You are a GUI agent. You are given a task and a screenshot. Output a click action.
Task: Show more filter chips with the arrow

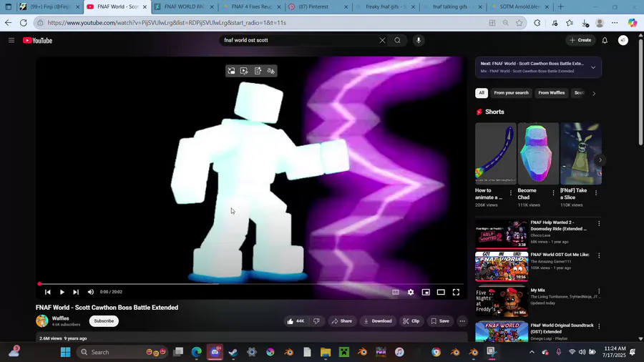pos(593,94)
